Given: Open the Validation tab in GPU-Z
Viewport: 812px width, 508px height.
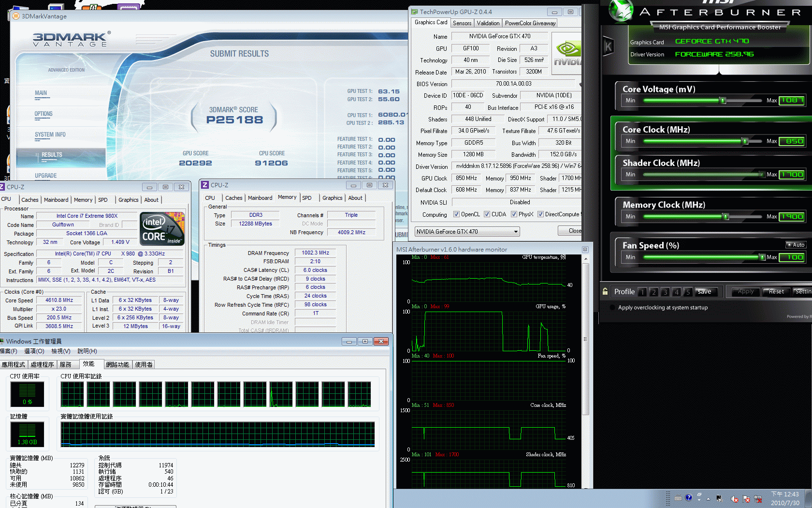Looking at the screenshot, I should click(488, 23).
